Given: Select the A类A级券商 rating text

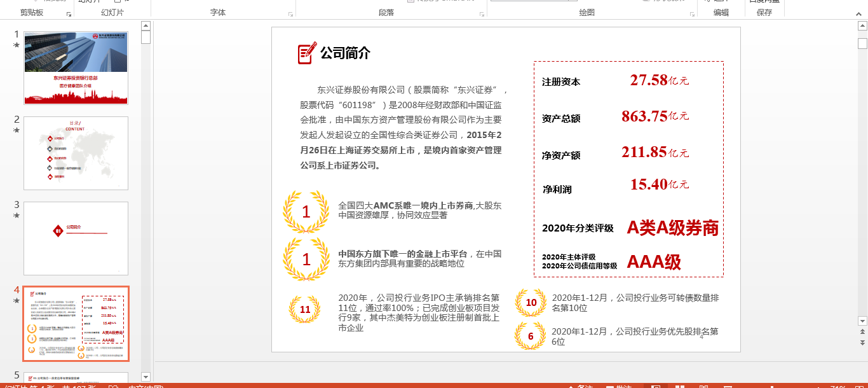Looking at the screenshot, I should click(x=673, y=228).
